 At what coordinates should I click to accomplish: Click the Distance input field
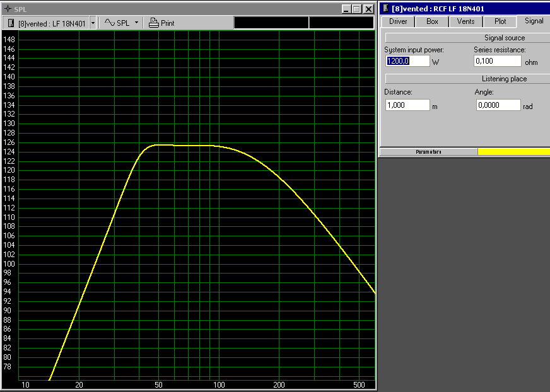407,105
